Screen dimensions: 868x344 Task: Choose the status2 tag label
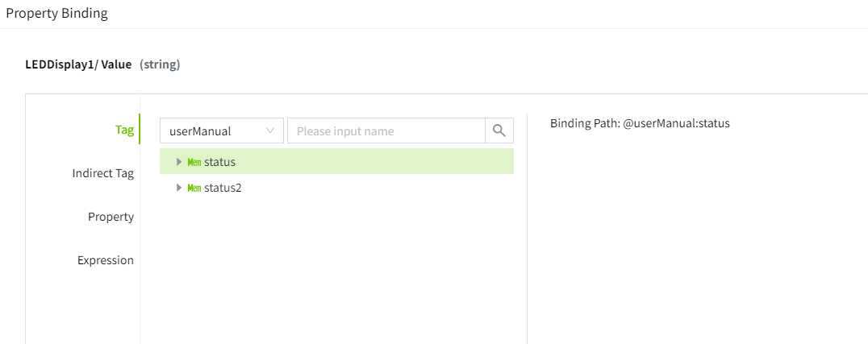(223, 188)
